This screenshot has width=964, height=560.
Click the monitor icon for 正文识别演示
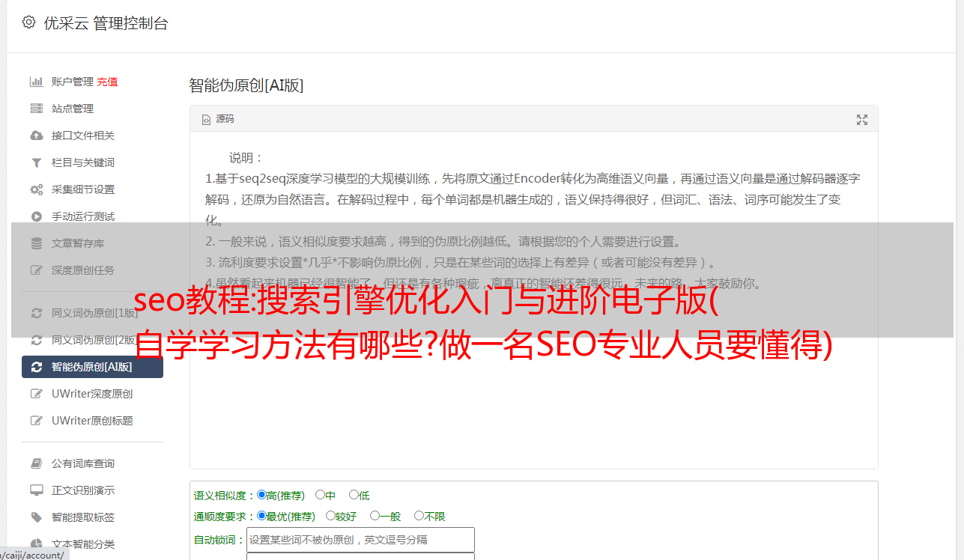coord(36,490)
